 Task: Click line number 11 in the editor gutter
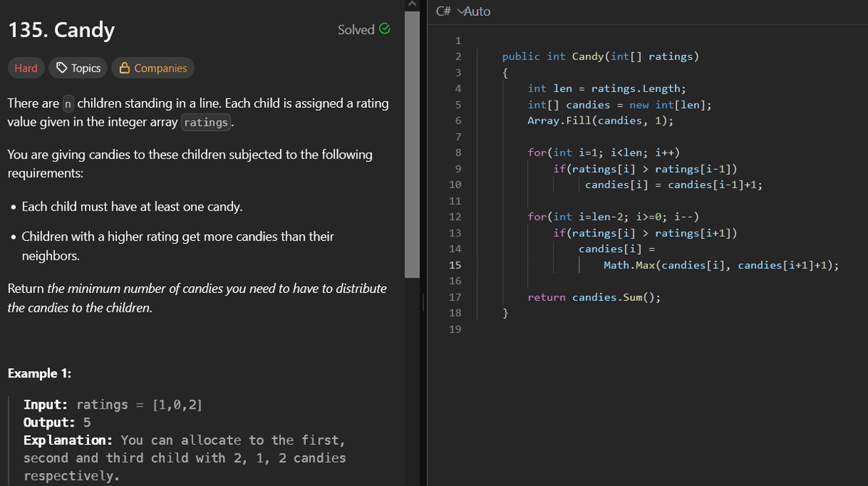tap(456, 200)
